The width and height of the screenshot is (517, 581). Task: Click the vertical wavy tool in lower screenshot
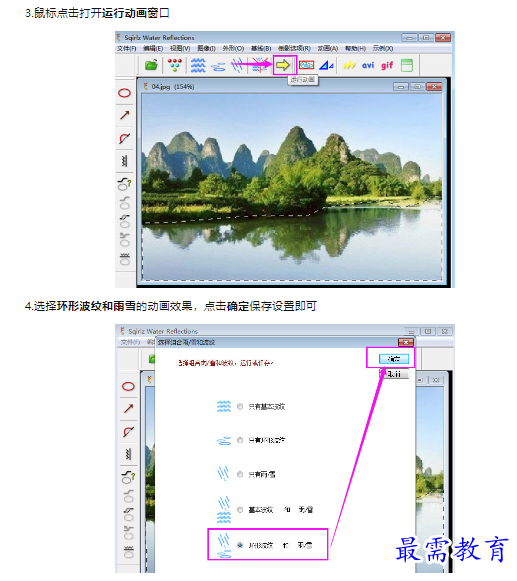129,454
